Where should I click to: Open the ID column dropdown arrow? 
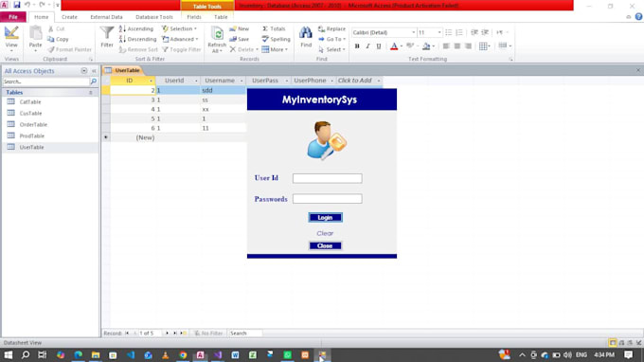click(151, 81)
